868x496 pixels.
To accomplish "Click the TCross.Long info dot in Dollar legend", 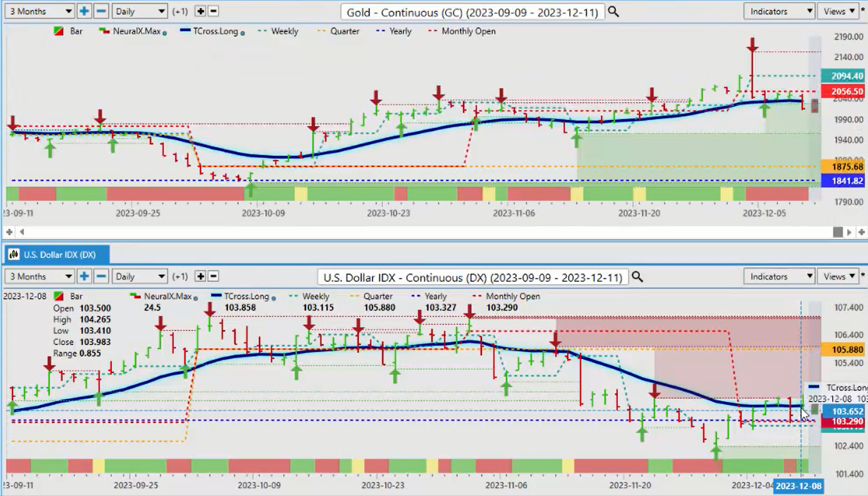I will pos(274,298).
